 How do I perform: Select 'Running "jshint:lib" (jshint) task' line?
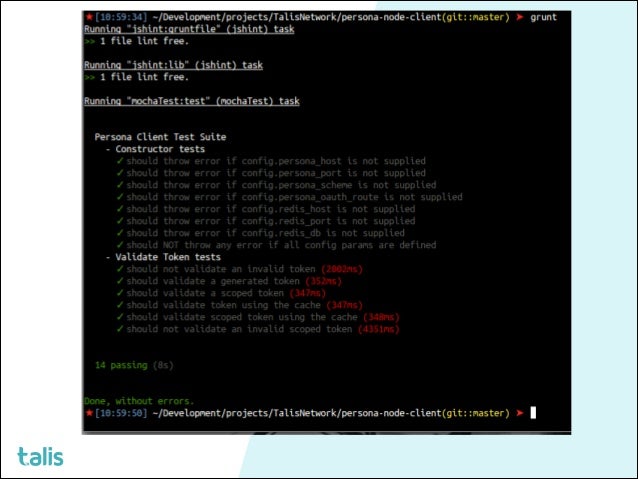click(173, 65)
